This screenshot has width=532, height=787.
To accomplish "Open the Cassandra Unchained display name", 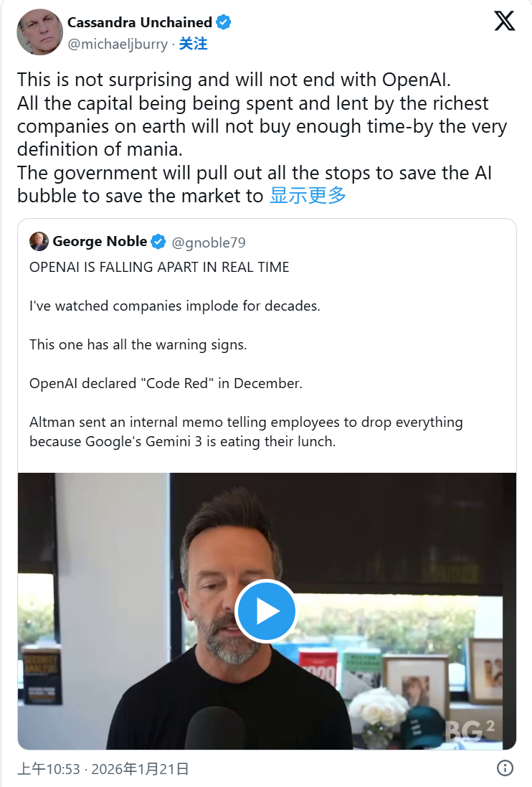I will click(140, 22).
